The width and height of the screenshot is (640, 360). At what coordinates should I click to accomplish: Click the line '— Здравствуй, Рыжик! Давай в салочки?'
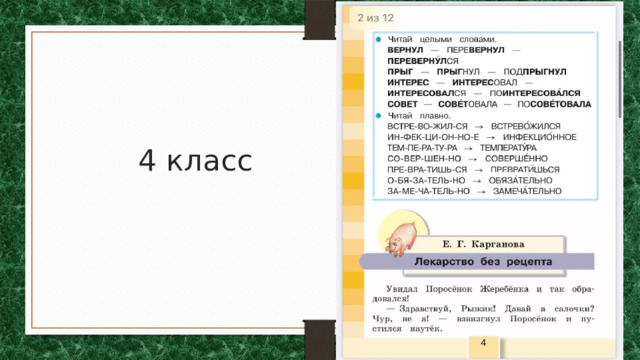(490, 309)
